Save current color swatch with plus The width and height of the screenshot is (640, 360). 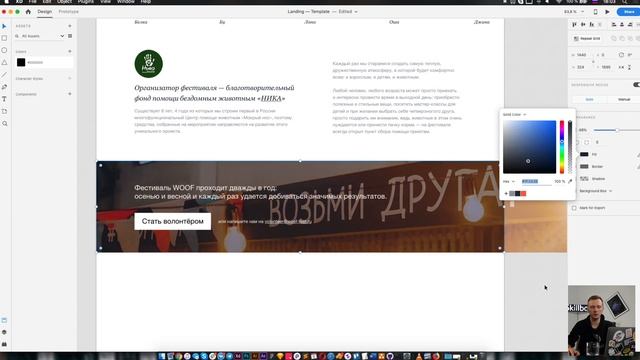pyautogui.click(x=506, y=193)
